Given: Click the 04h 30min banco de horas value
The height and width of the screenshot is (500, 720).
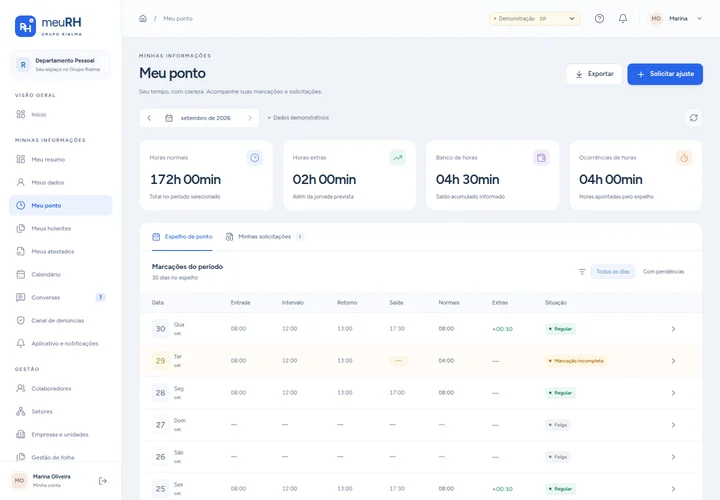Looking at the screenshot, I should (467, 180).
